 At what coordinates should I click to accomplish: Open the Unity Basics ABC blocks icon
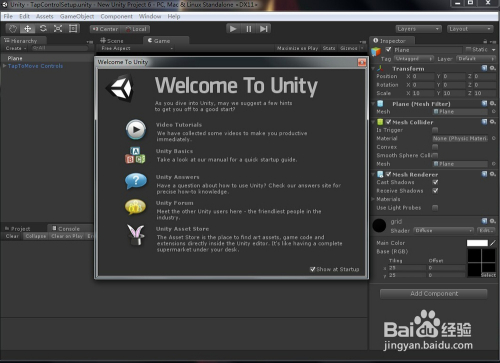[135, 155]
